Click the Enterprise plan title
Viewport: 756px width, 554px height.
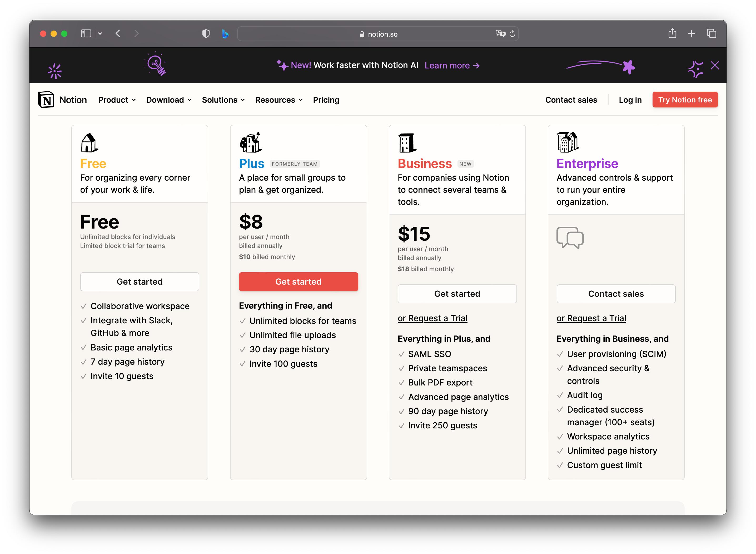click(x=587, y=164)
